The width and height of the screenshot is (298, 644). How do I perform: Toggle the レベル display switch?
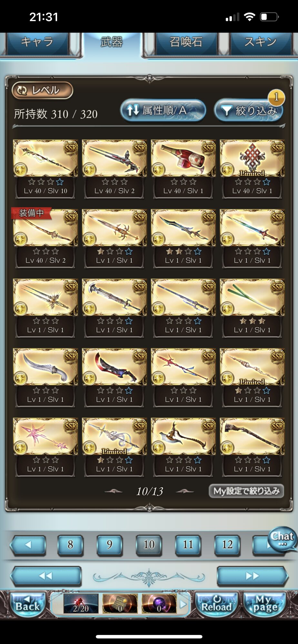[42, 90]
